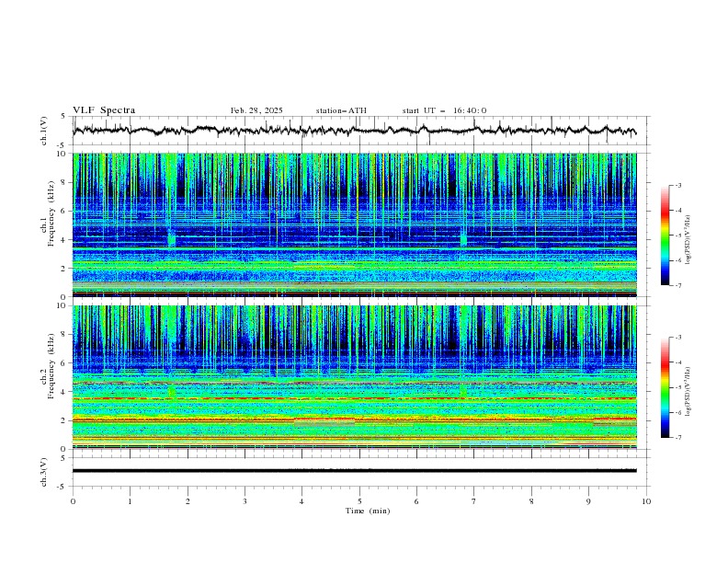Click the "ch.3(V)" axis label
728x563 pixels.
(44, 472)
